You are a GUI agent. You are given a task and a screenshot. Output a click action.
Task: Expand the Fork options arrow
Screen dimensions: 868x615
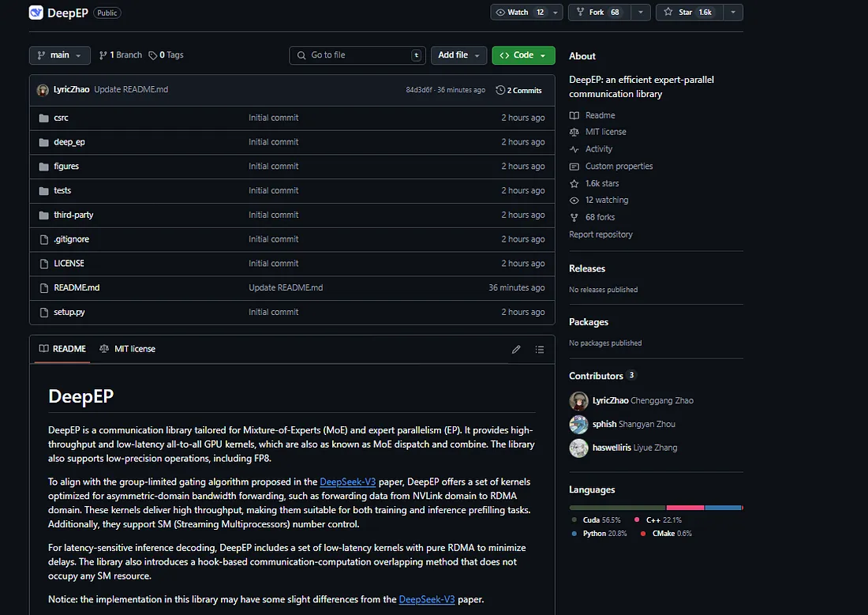(641, 13)
